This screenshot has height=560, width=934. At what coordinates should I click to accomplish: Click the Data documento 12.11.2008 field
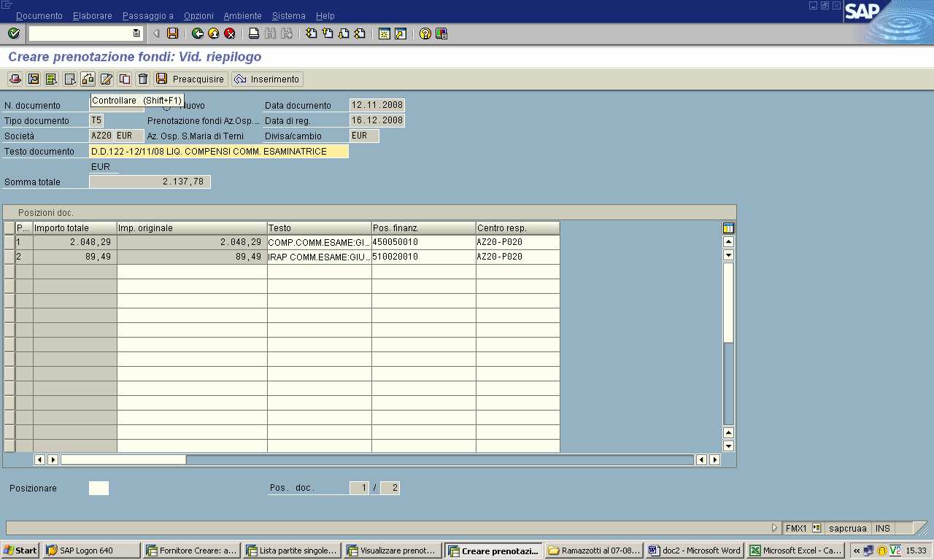[377, 105]
